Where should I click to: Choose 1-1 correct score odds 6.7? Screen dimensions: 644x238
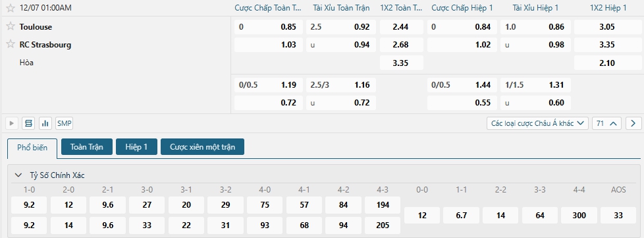pos(461,216)
